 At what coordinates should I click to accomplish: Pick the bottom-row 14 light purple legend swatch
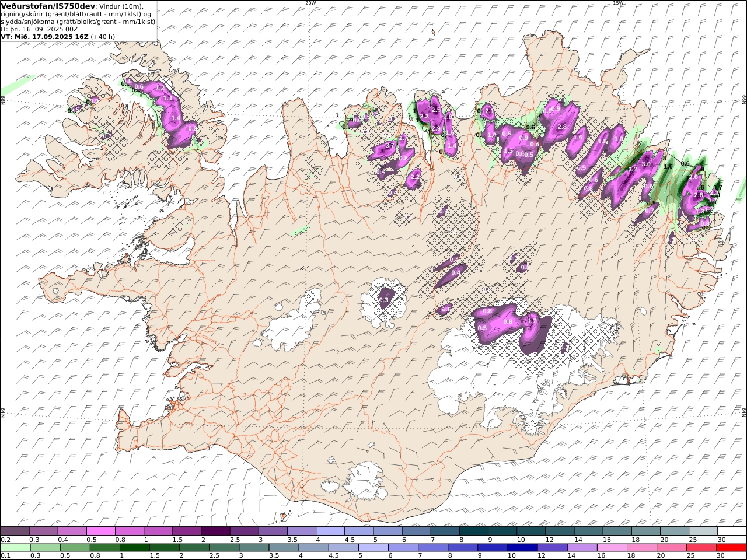[582, 547]
